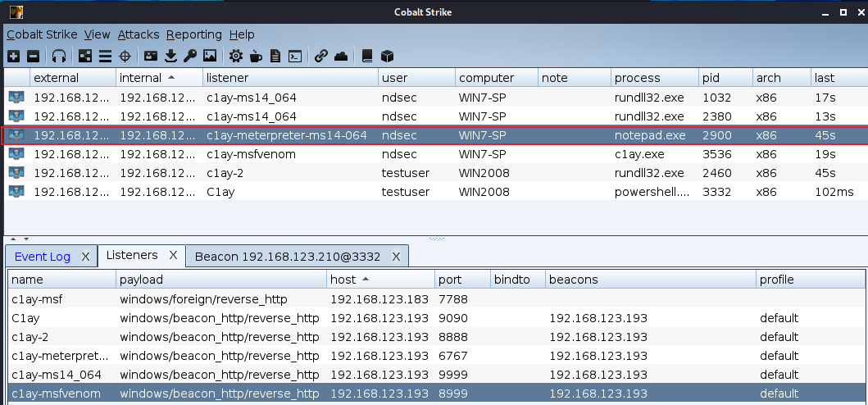Open the book Help icon
This screenshot has width=868, height=405.
366,56
